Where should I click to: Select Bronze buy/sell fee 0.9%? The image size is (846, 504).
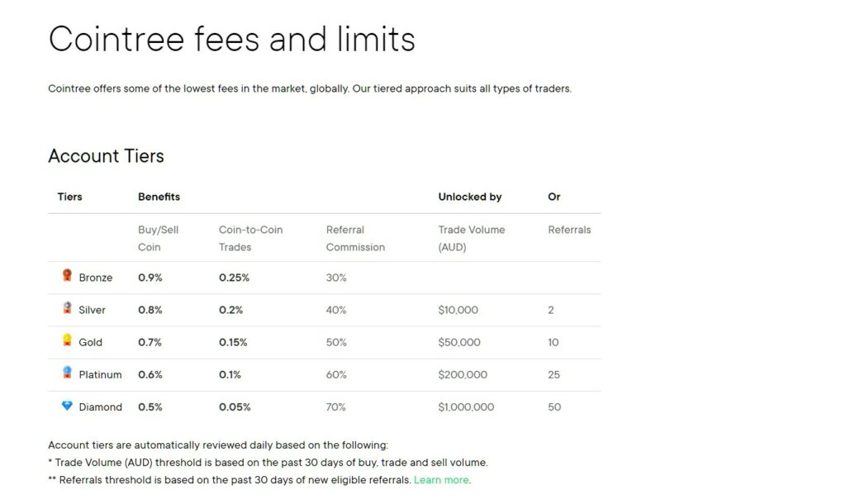(x=150, y=278)
